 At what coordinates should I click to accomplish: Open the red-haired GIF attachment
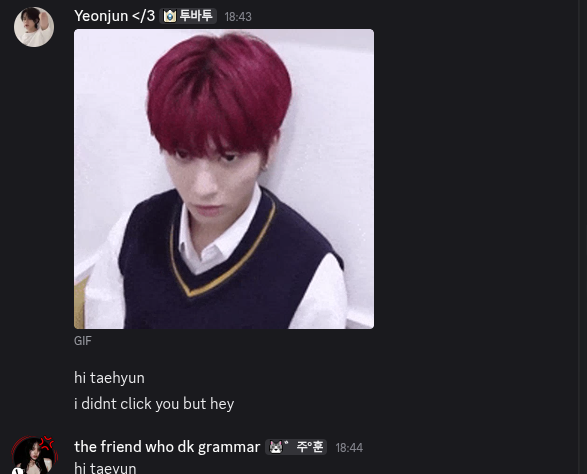[x=224, y=179]
